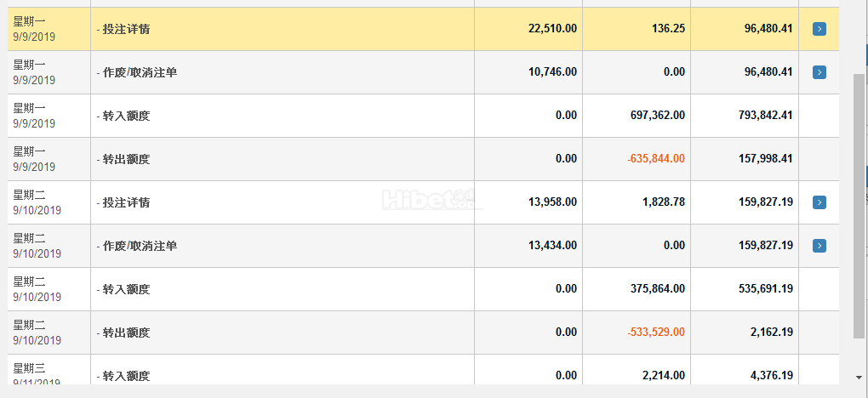This screenshot has width=868, height=398.
Task: Click the orange -635,844.00 amount
Action: (x=655, y=159)
